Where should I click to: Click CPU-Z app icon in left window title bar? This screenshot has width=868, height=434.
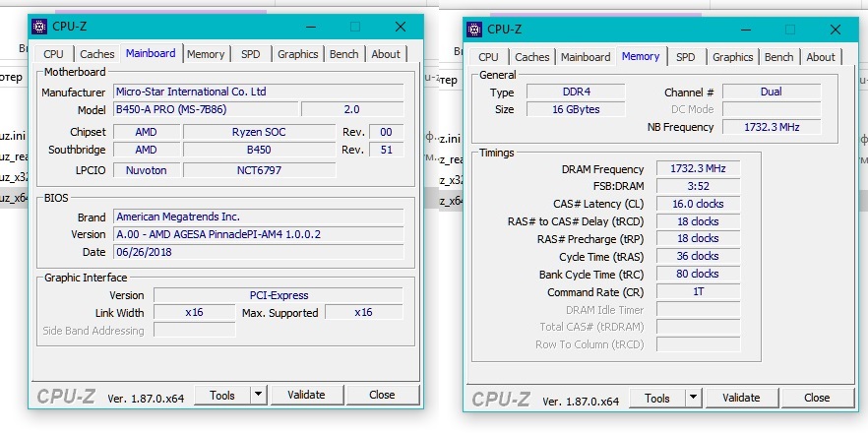39,26
